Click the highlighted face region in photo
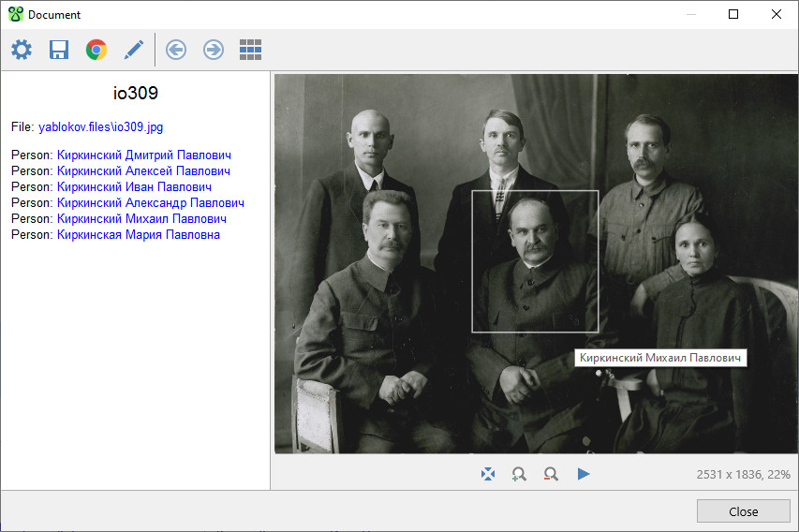 pos(535,261)
